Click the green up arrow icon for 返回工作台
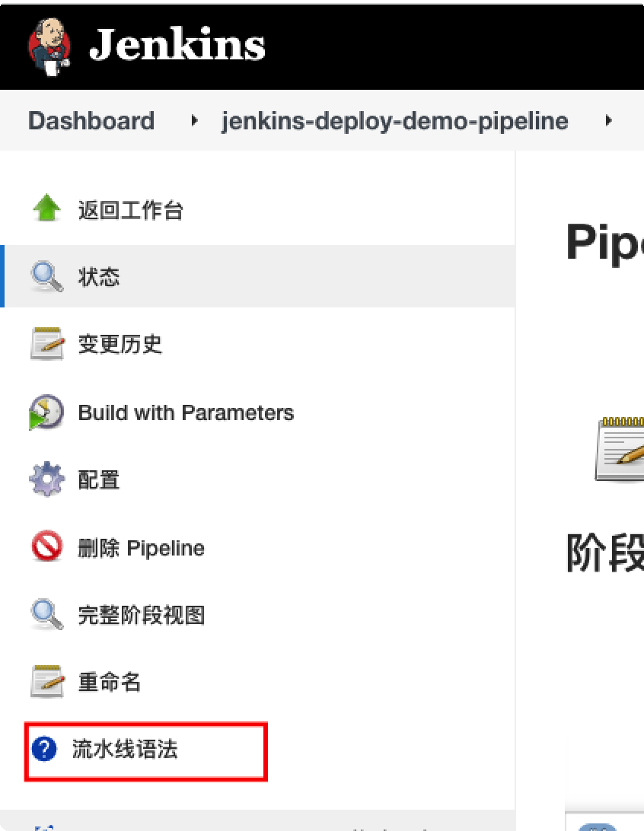Image resolution: width=644 pixels, height=831 pixels. [47, 208]
